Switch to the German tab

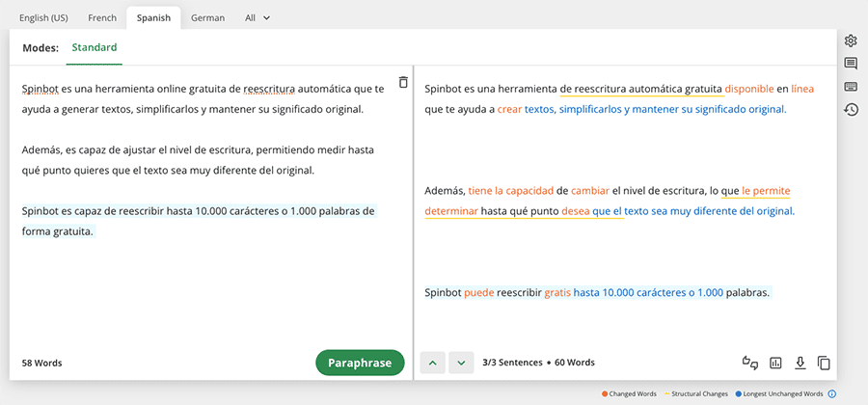click(207, 17)
